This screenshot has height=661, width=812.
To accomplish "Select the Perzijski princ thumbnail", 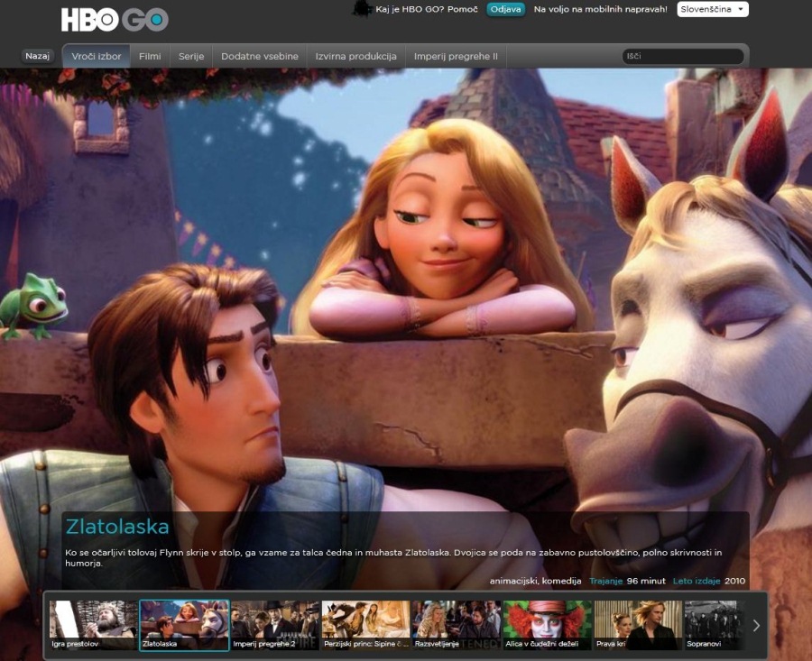I will point(365,625).
